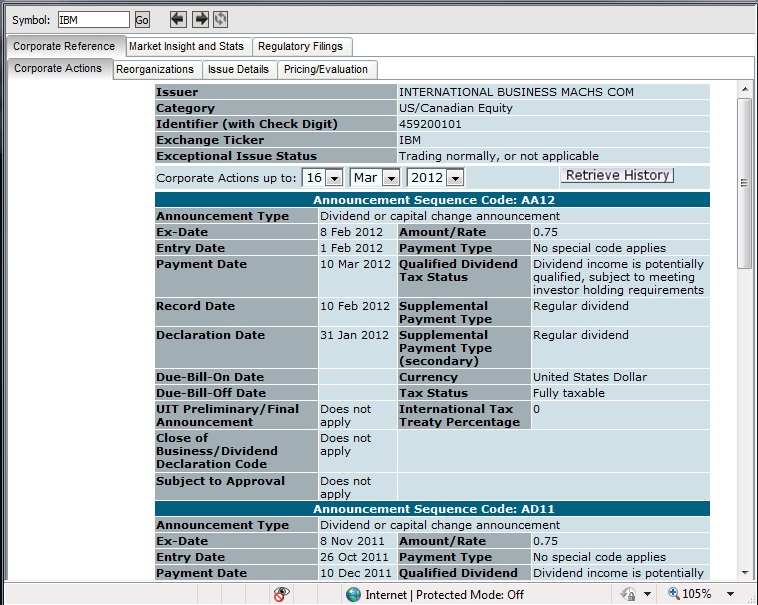Click the Record Date value 10 Feb 2012
The image size is (758, 605).
tap(355, 306)
